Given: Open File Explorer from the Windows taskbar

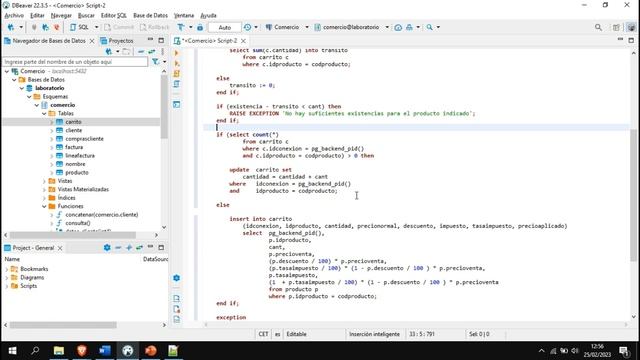Looking at the screenshot, I should tap(59, 351).
